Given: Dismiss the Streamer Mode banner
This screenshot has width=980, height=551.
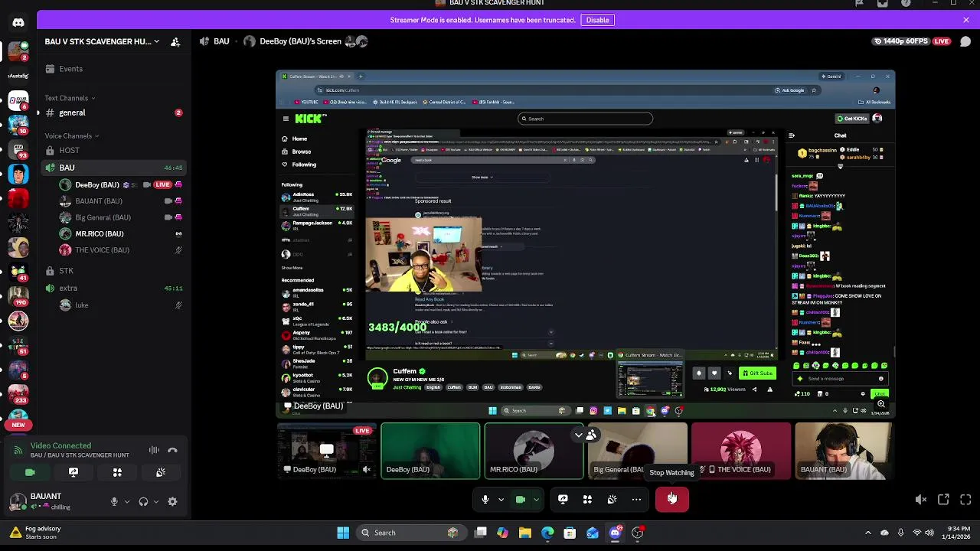Looking at the screenshot, I should point(966,20).
